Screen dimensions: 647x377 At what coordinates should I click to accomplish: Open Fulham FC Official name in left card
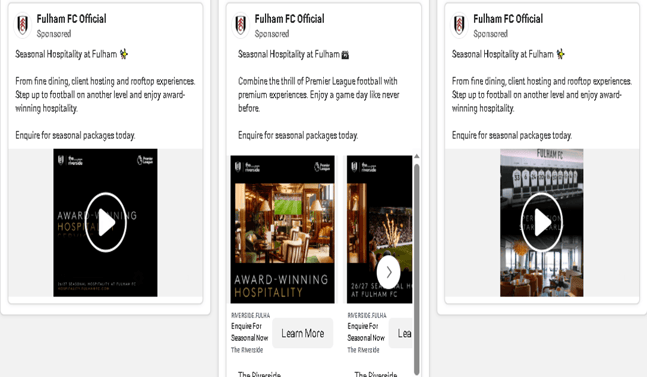tap(71, 19)
